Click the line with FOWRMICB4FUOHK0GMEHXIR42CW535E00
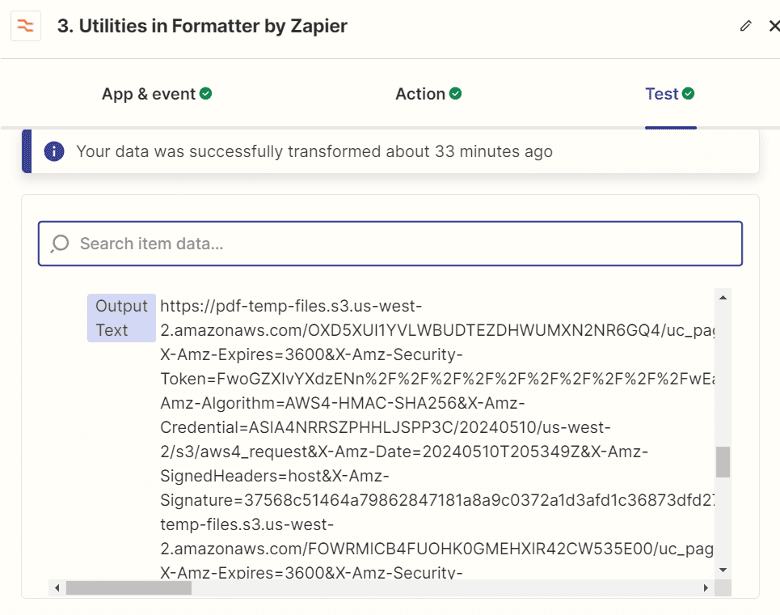 (x=437, y=549)
